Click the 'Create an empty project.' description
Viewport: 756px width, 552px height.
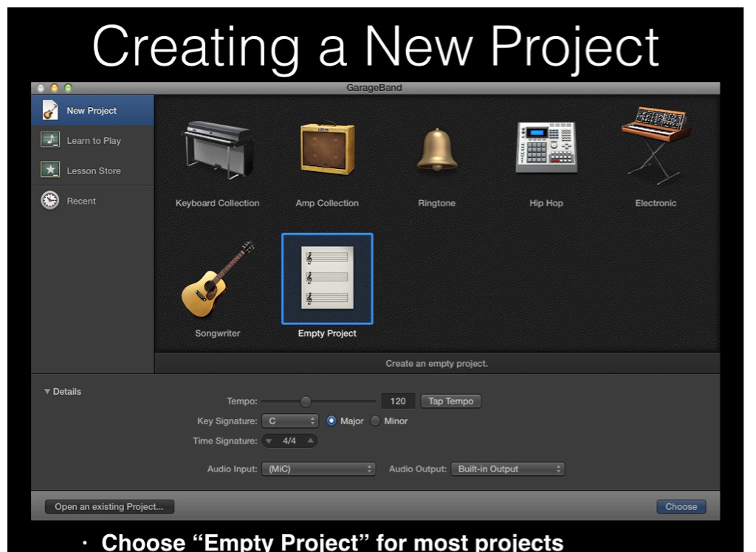pos(437,364)
